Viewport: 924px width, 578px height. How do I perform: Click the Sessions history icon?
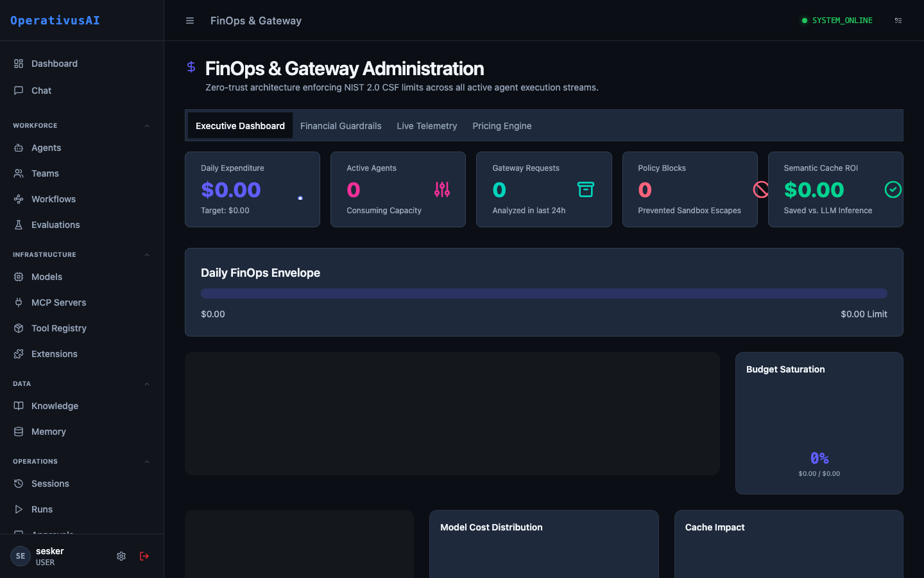point(19,484)
